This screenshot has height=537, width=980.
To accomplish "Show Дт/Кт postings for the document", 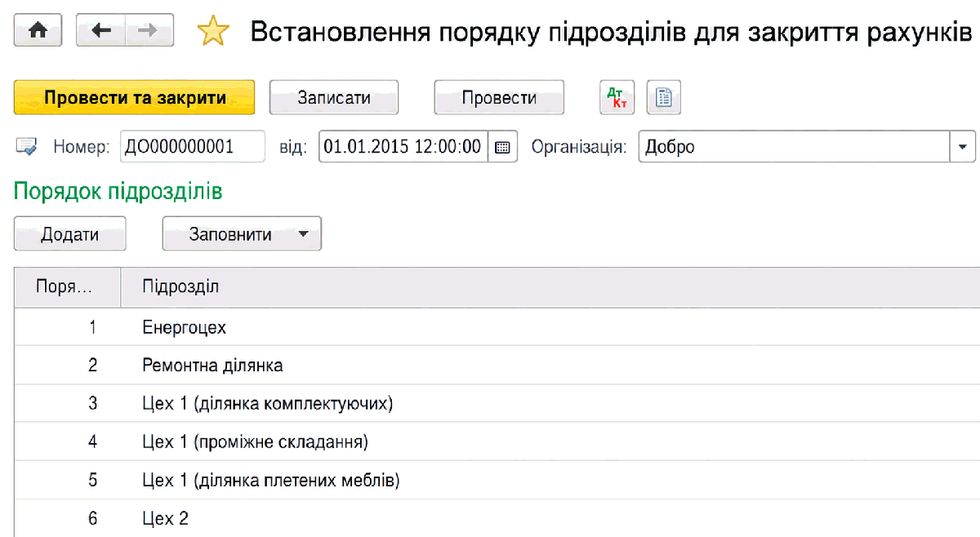I will [617, 98].
